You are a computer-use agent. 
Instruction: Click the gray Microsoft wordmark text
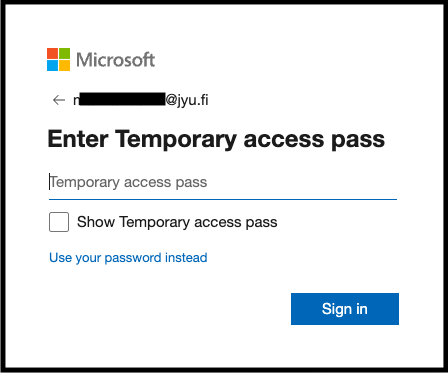pos(116,60)
